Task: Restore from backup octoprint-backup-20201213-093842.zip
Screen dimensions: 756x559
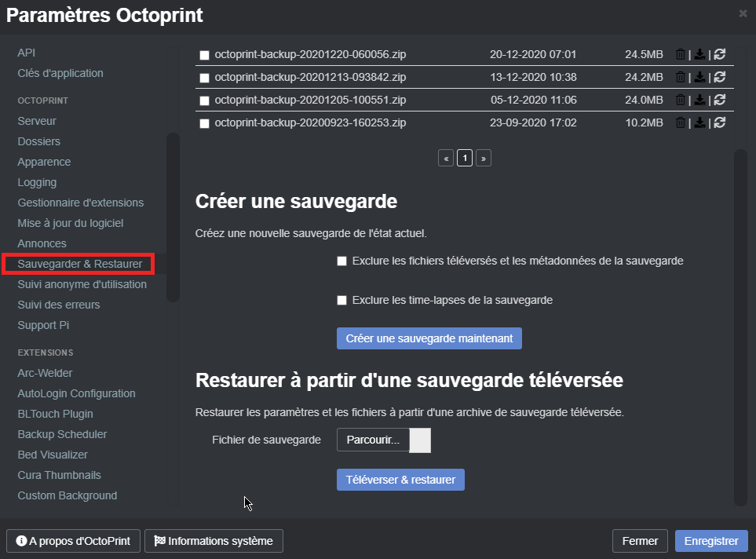Action: (x=720, y=77)
